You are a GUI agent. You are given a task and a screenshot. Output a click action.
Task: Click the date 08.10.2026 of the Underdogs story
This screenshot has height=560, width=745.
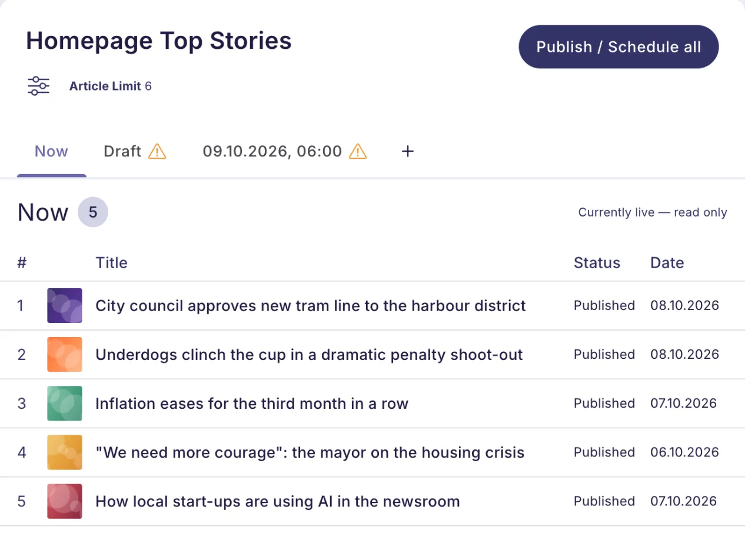(x=684, y=355)
